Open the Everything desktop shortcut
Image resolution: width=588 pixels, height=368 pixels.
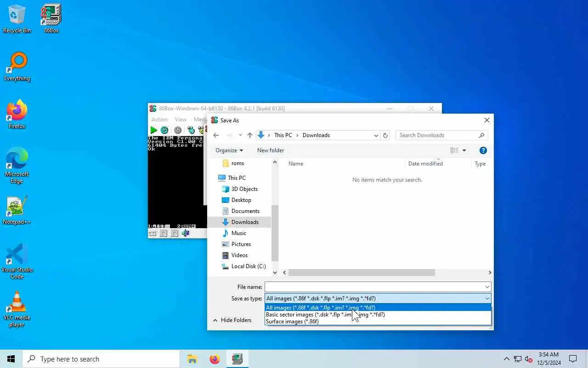(x=17, y=67)
